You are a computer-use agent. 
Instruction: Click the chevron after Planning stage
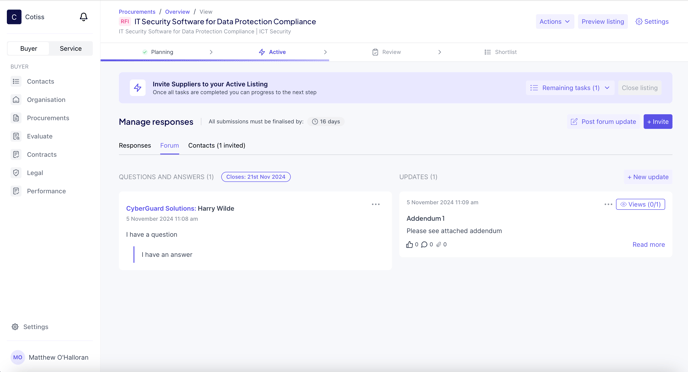click(x=211, y=52)
